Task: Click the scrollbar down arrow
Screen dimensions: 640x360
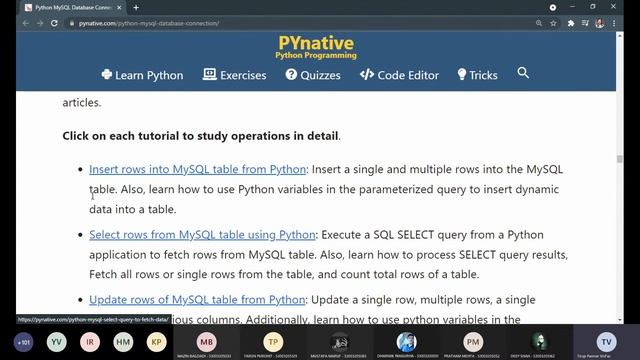Action: point(620,320)
